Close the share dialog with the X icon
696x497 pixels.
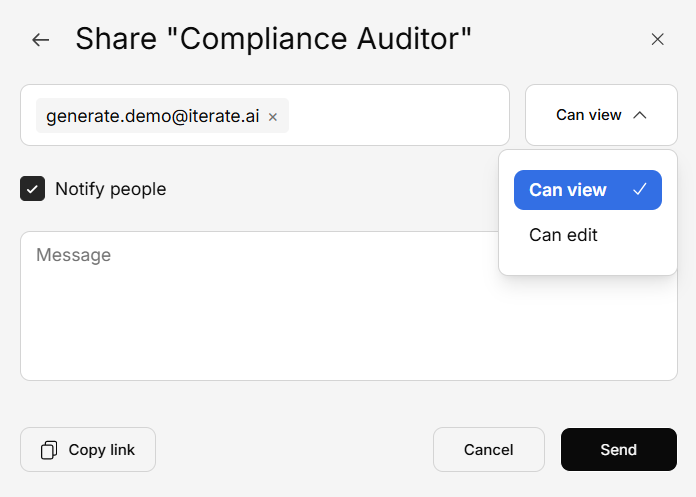[657, 39]
